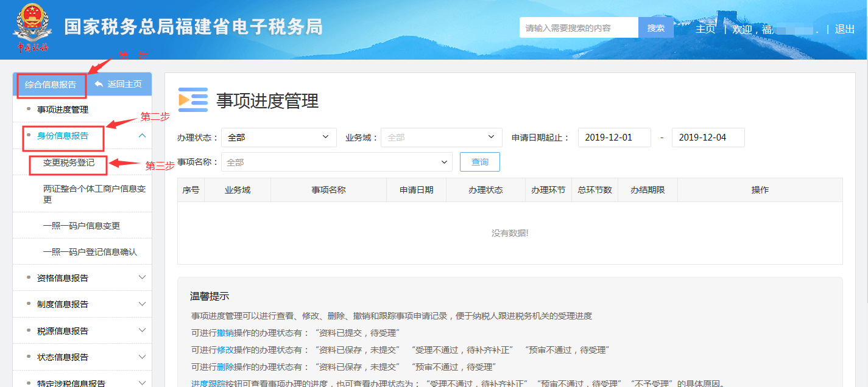The width and height of the screenshot is (868, 387).
Task: Collapse the 身份信息报告 chevron
Action: pyautogui.click(x=142, y=136)
